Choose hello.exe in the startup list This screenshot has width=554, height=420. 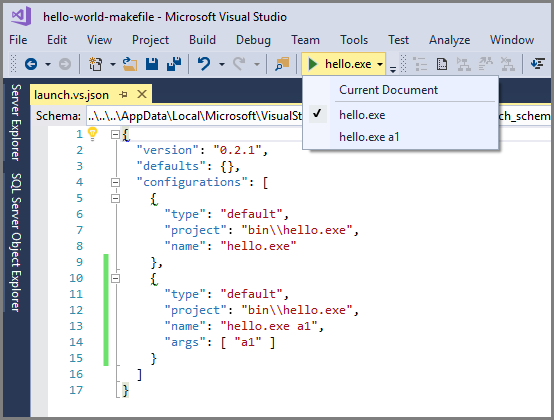(401, 115)
